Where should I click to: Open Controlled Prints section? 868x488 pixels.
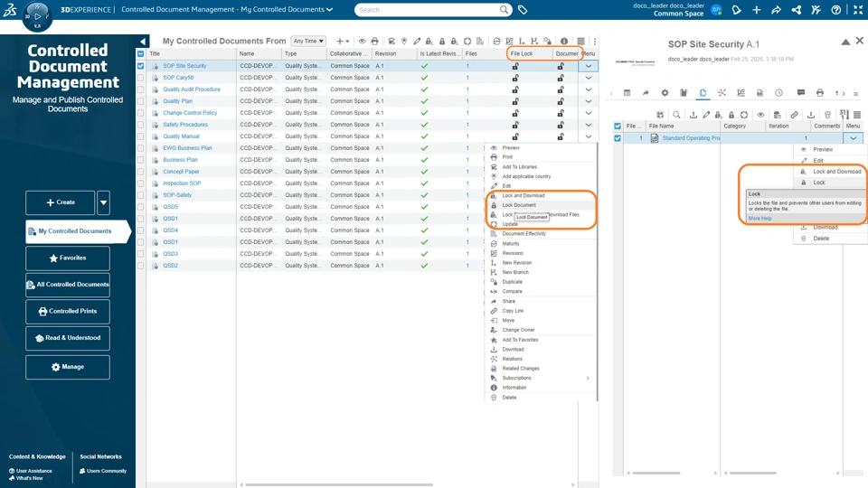(x=68, y=311)
